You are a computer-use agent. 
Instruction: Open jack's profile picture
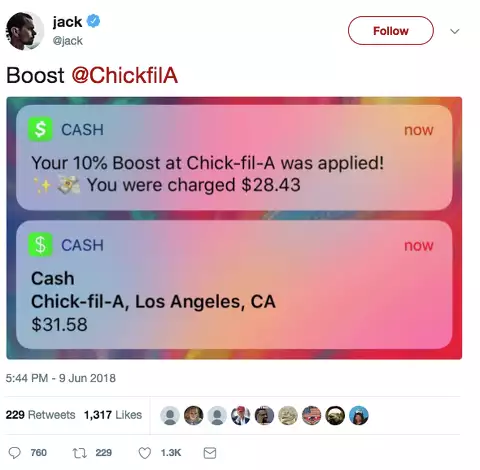pyautogui.click(x=25, y=31)
